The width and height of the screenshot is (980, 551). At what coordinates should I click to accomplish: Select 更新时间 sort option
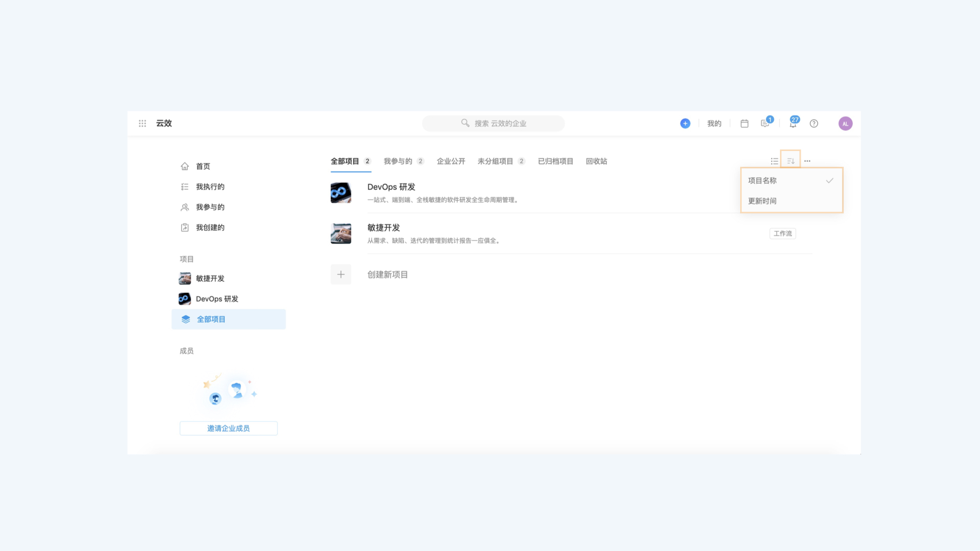tap(791, 201)
